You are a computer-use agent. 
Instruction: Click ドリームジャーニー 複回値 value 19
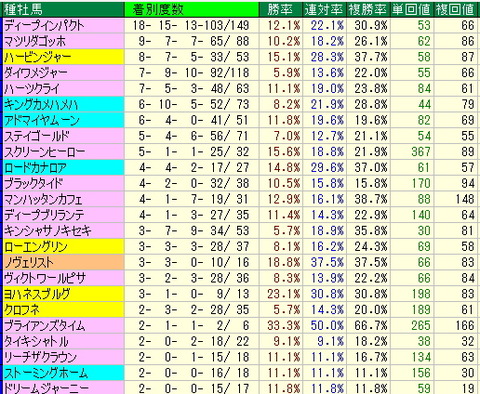coord(468,388)
